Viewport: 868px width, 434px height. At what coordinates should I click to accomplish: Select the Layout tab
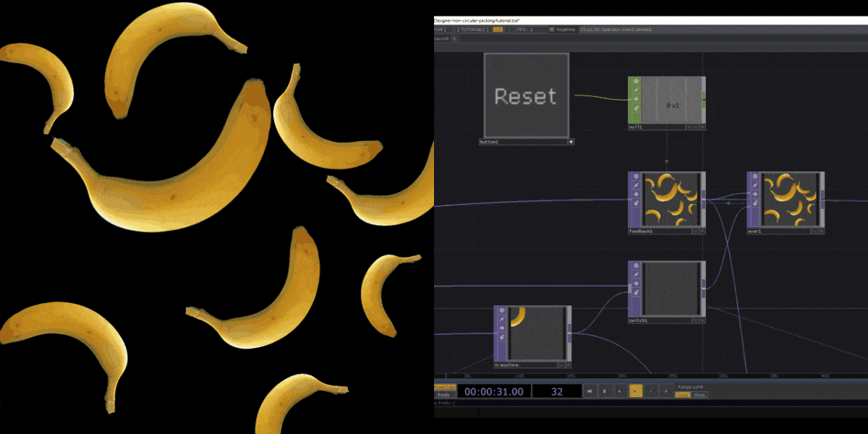441,38
